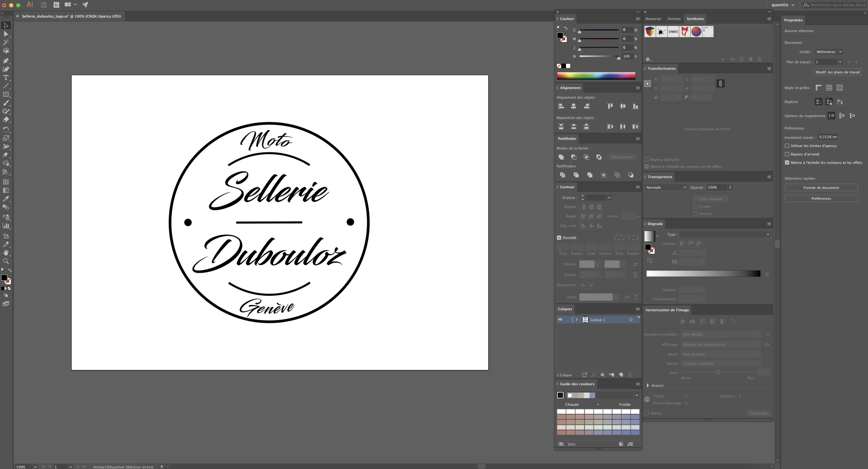Open the Chaude harmony dropdown
Screen dimensions: 868x469
(598, 405)
